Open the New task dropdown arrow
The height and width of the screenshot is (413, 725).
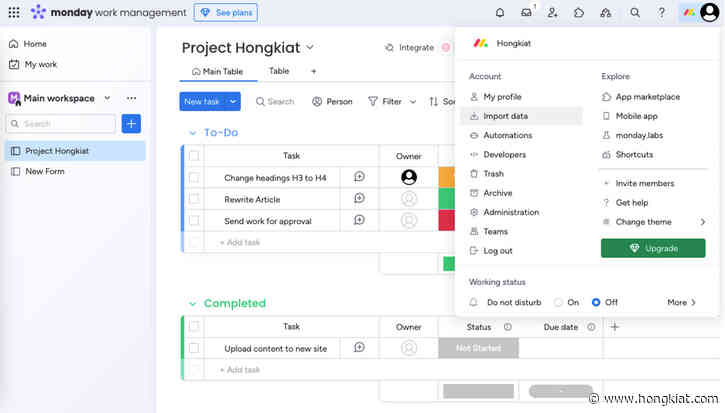coord(233,101)
